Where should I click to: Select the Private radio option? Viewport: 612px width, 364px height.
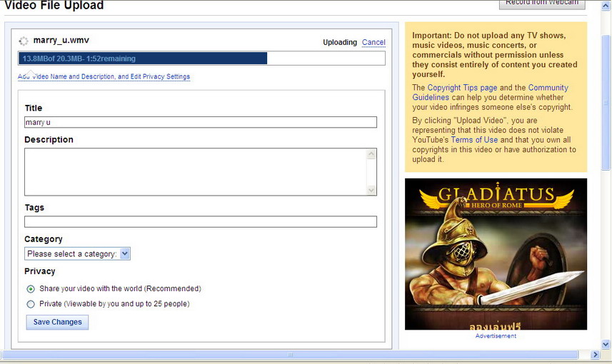(31, 304)
